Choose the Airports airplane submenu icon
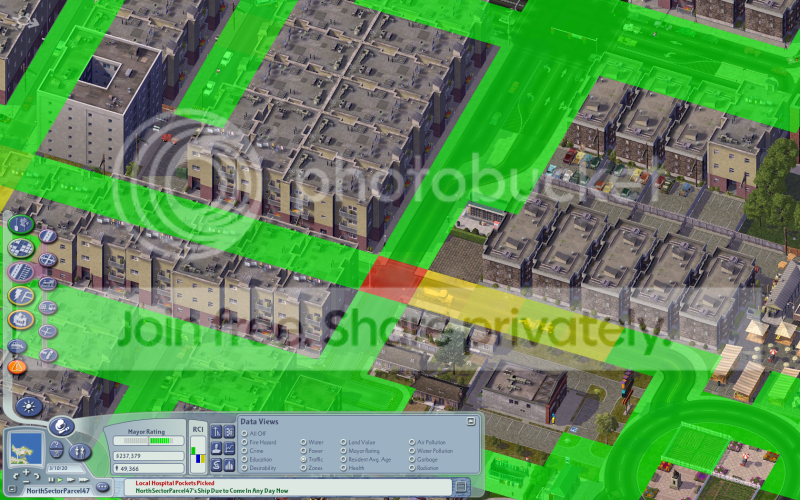The image size is (800, 500). [47, 331]
